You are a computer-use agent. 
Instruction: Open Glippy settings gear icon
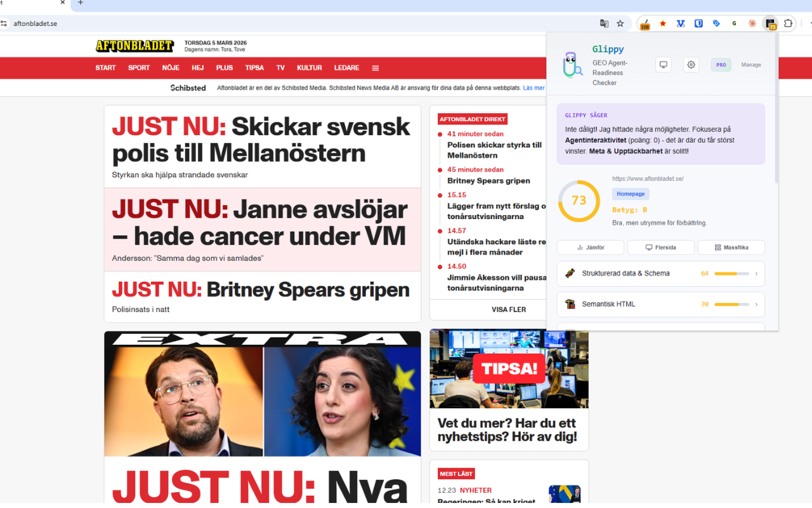pos(691,65)
